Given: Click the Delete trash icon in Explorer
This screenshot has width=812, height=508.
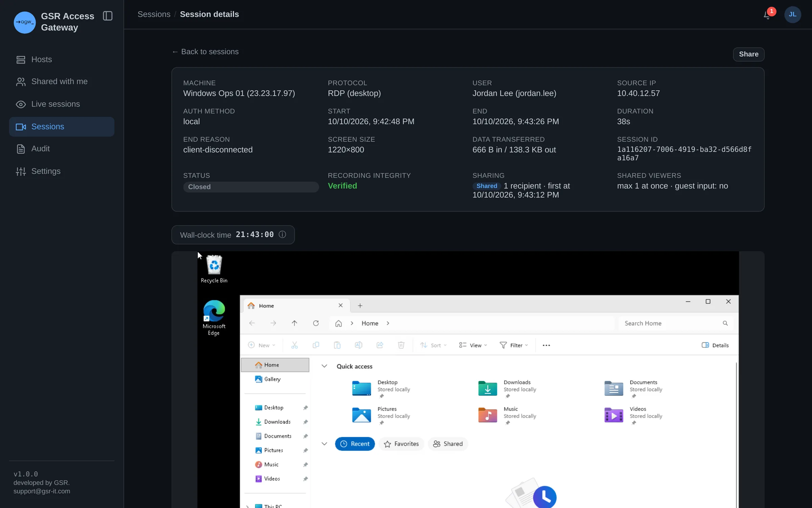Looking at the screenshot, I should tap(401, 345).
